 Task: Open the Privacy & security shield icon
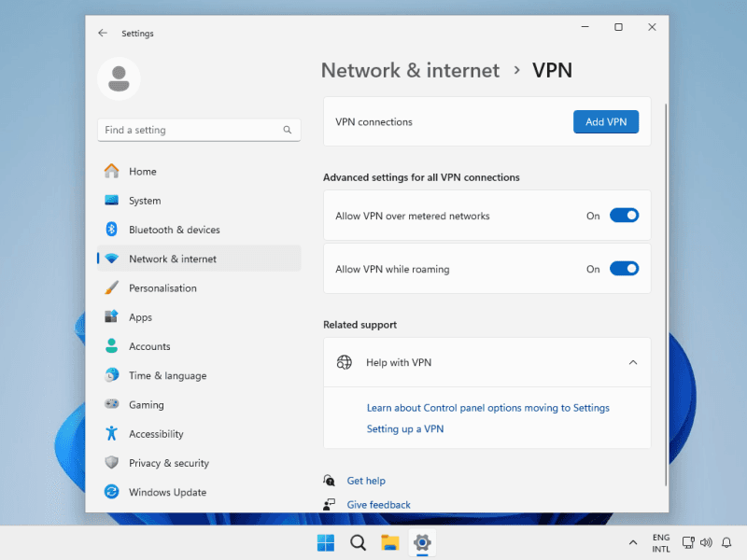111,463
